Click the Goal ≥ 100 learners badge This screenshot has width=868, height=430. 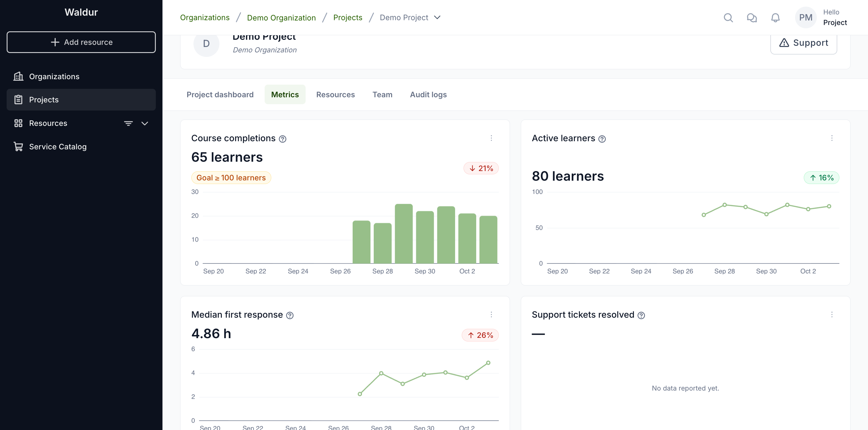pos(231,178)
